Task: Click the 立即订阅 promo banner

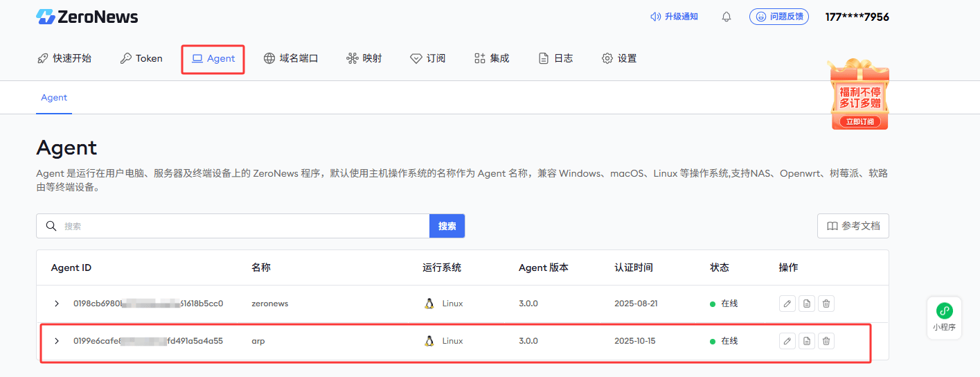Action: [859, 121]
